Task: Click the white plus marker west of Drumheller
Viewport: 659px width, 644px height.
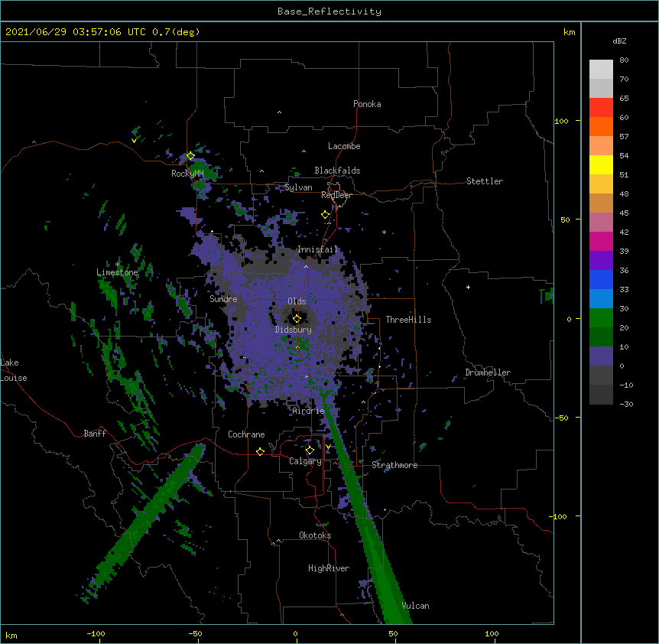Action: pos(468,287)
